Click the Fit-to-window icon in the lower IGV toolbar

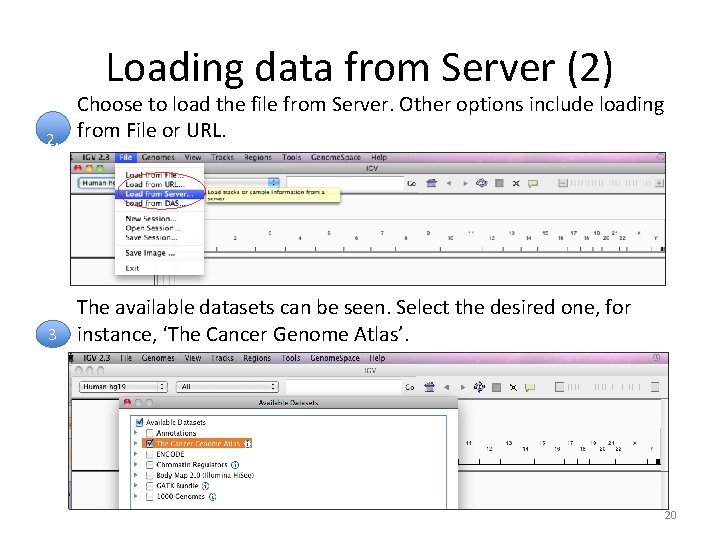tap(513, 388)
